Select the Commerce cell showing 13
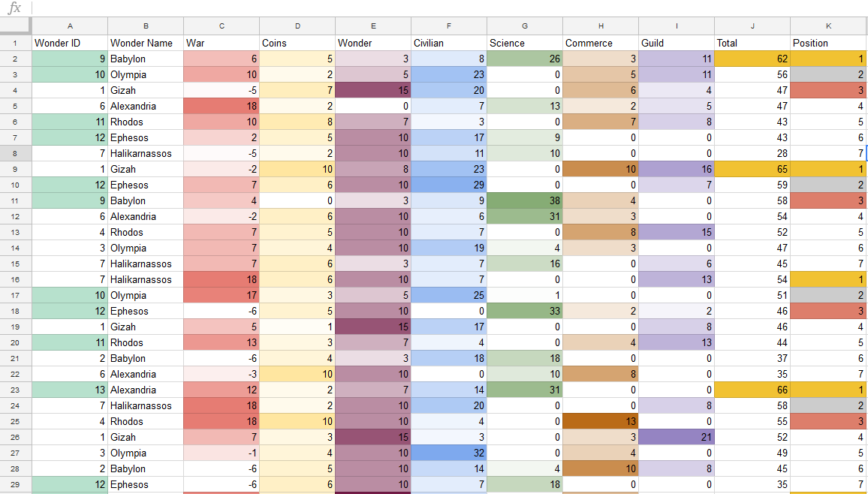Screen dimensions: 868x494 (x=601, y=421)
